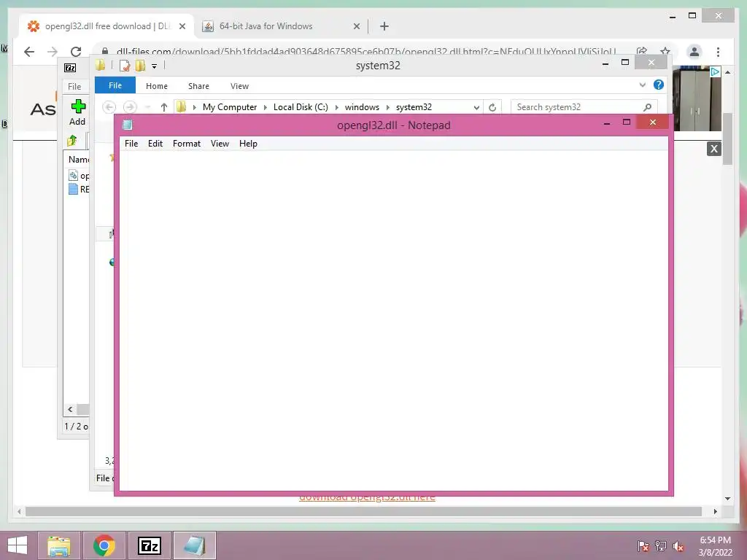This screenshot has height=560, width=747.
Task: Click the Notepad title bar icon
Action: click(x=127, y=125)
